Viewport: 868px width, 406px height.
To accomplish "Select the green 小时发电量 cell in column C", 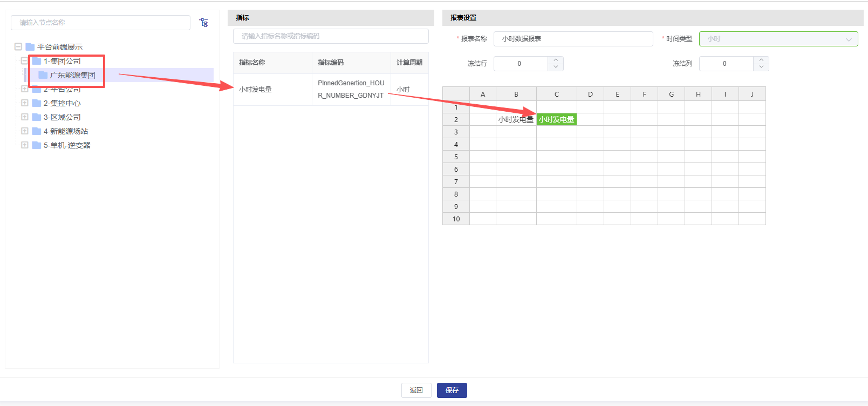I will click(556, 119).
